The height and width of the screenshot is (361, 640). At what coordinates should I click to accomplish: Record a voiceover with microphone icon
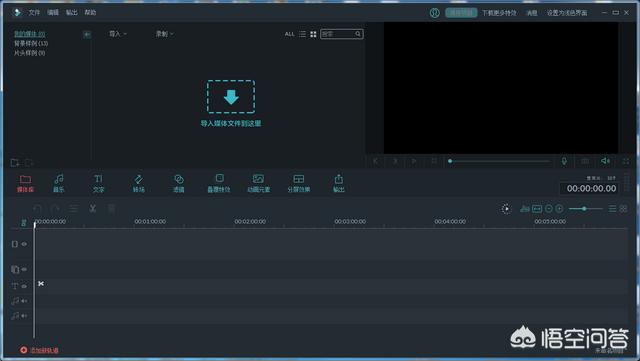pos(564,161)
